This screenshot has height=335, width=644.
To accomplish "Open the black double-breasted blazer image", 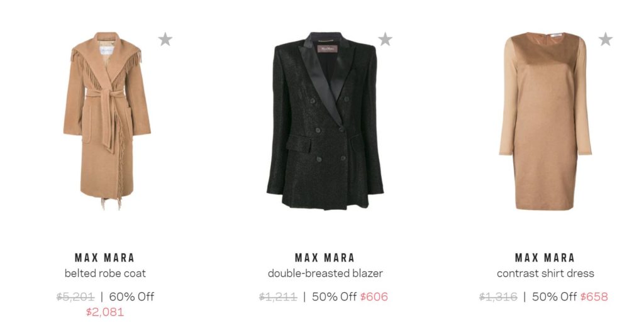I will pyautogui.click(x=325, y=121).
